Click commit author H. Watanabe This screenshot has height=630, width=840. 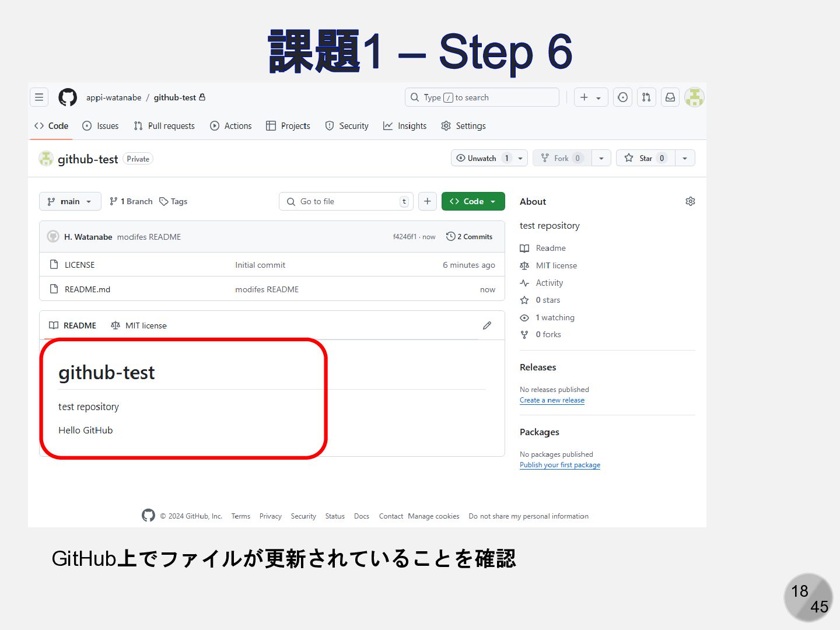point(88,237)
